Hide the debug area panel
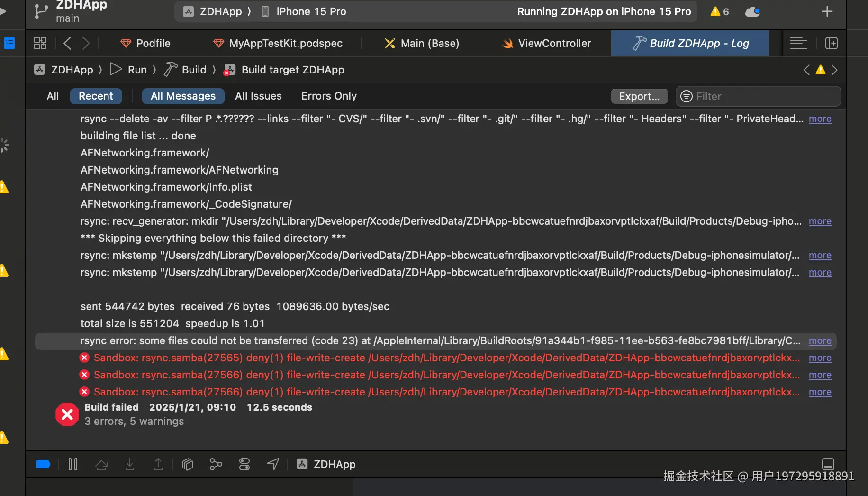 828,464
